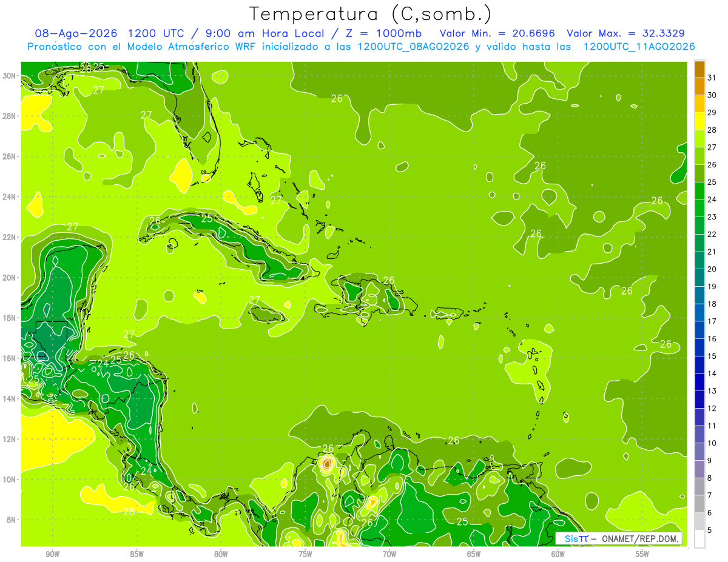Click the 85W longitude axis label
Screen dimensions: 728x562
[x=136, y=554]
